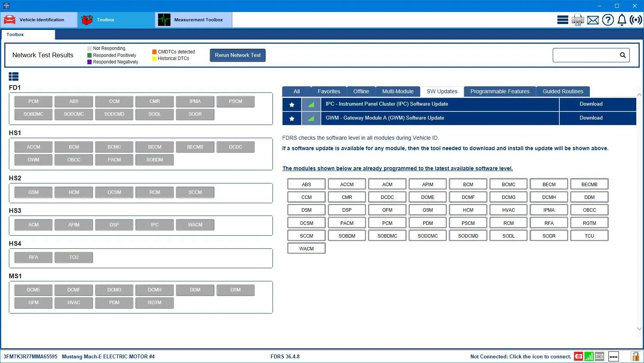
Task: Toggle favorite star for GWM Software Update
Action: point(292,118)
